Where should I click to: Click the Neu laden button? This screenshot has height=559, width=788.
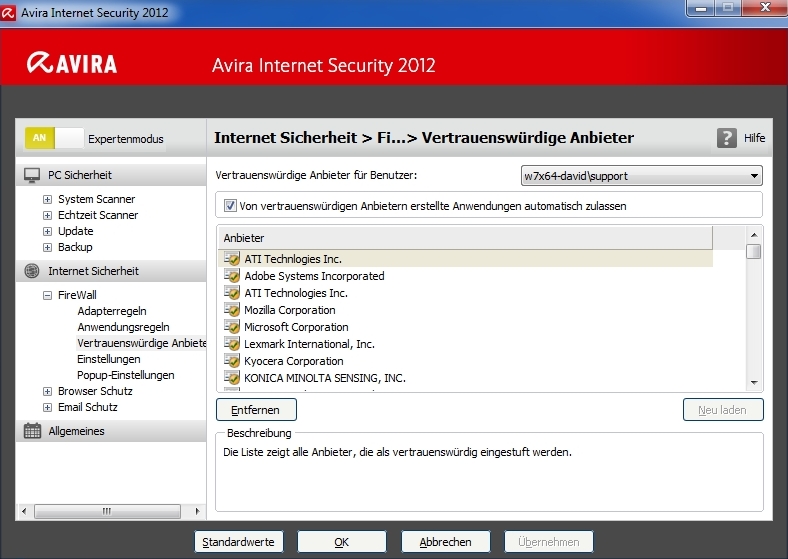(723, 410)
